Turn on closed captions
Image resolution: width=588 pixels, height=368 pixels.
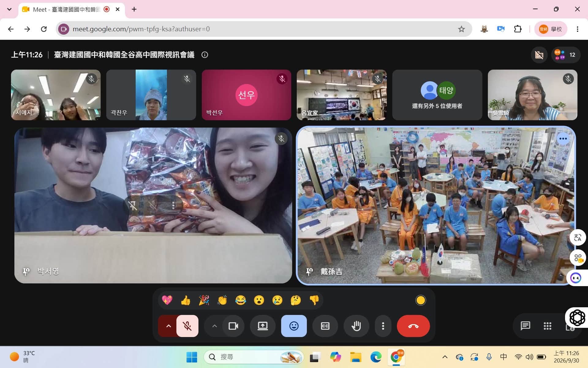(x=325, y=326)
